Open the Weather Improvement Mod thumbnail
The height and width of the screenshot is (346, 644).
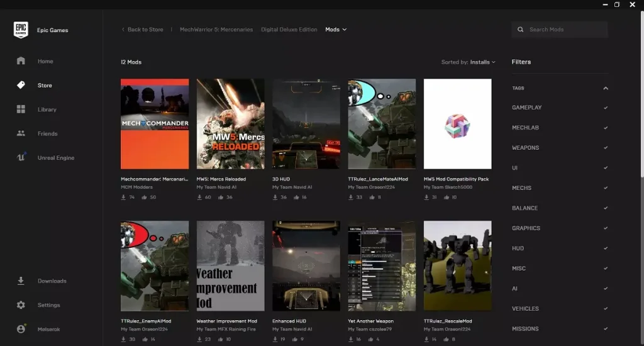click(230, 266)
